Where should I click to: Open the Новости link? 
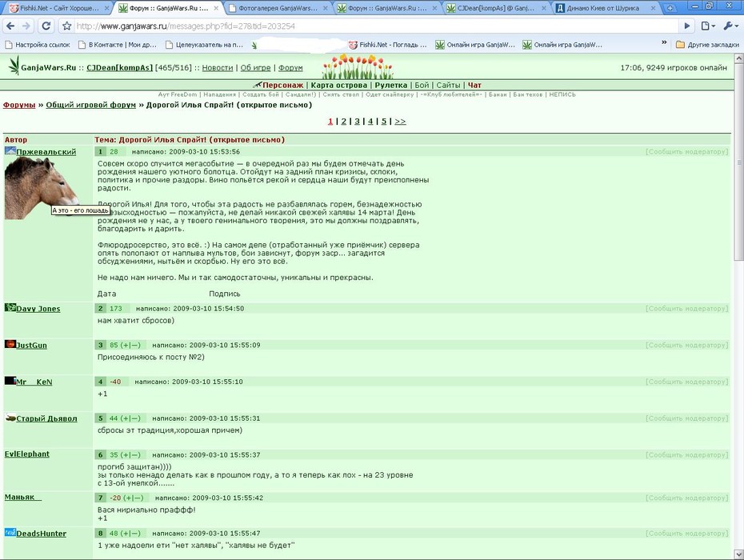(218, 68)
